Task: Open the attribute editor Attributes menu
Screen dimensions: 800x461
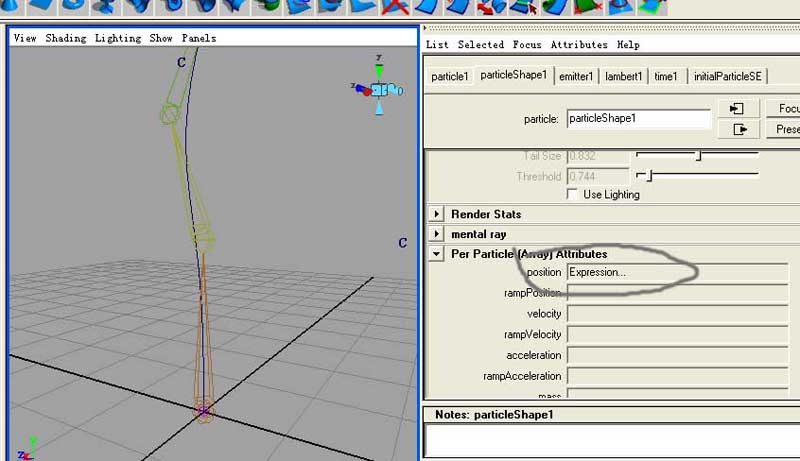Action: pyautogui.click(x=579, y=44)
